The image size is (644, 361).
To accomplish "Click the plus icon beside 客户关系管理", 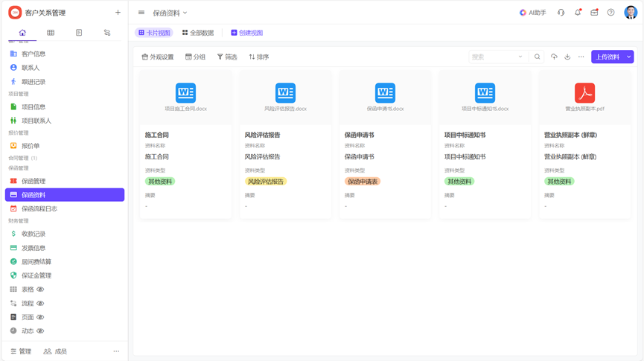I will (118, 13).
